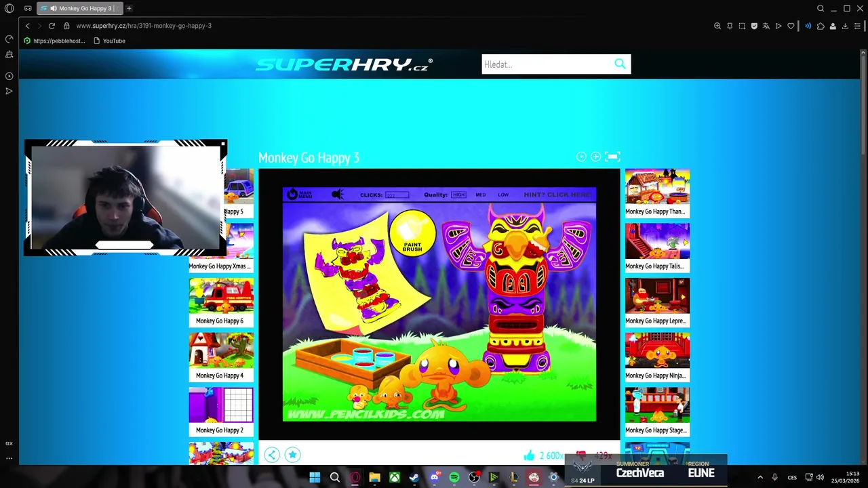The width and height of the screenshot is (868, 488).
Task: Open the page translate icon
Action: 766,26
